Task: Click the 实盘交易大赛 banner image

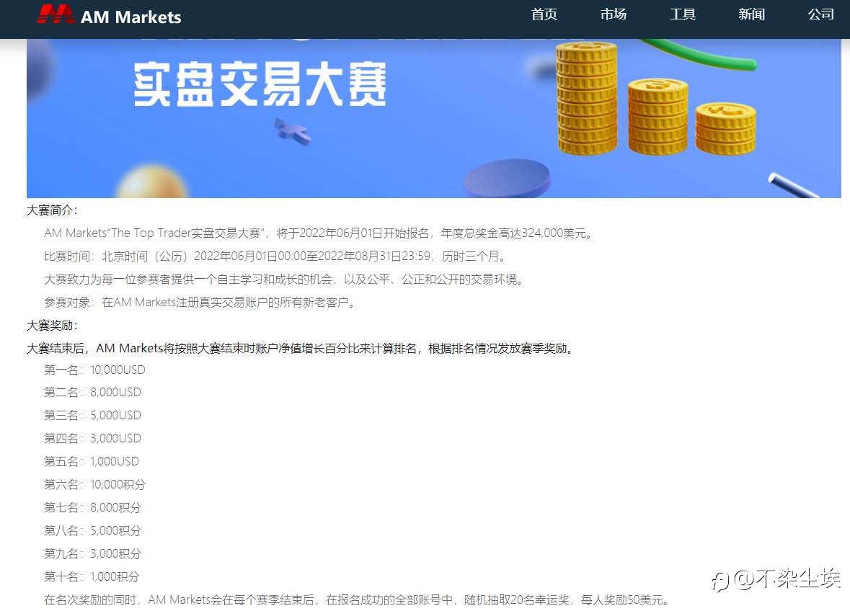Action: click(x=434, y=118)
